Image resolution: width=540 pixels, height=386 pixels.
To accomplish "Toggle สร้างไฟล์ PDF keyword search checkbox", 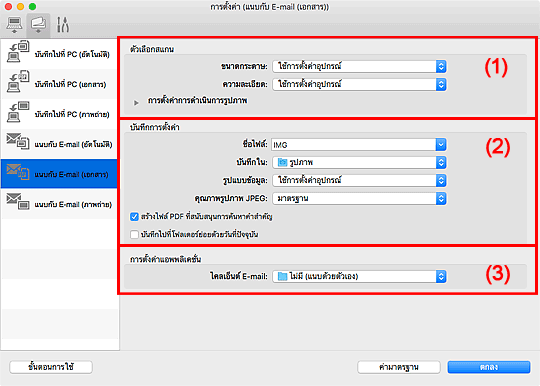I will (x=134, y=217).
